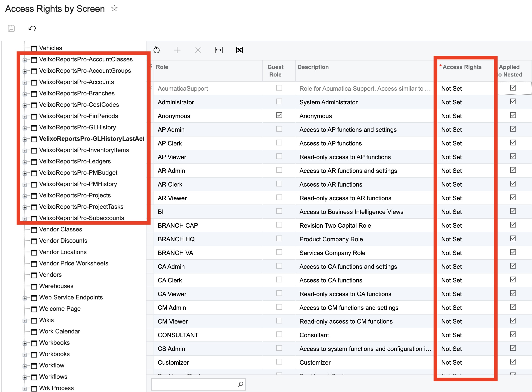532x392 pixels.
Task: Toggle Guest Role for BI role
Action: coord(279,211)
